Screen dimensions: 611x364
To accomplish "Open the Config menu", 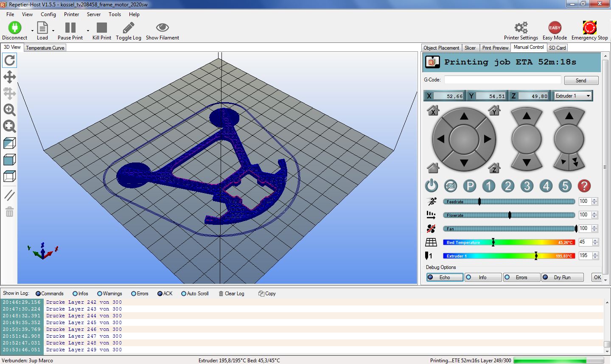I will tap(48, 14).
